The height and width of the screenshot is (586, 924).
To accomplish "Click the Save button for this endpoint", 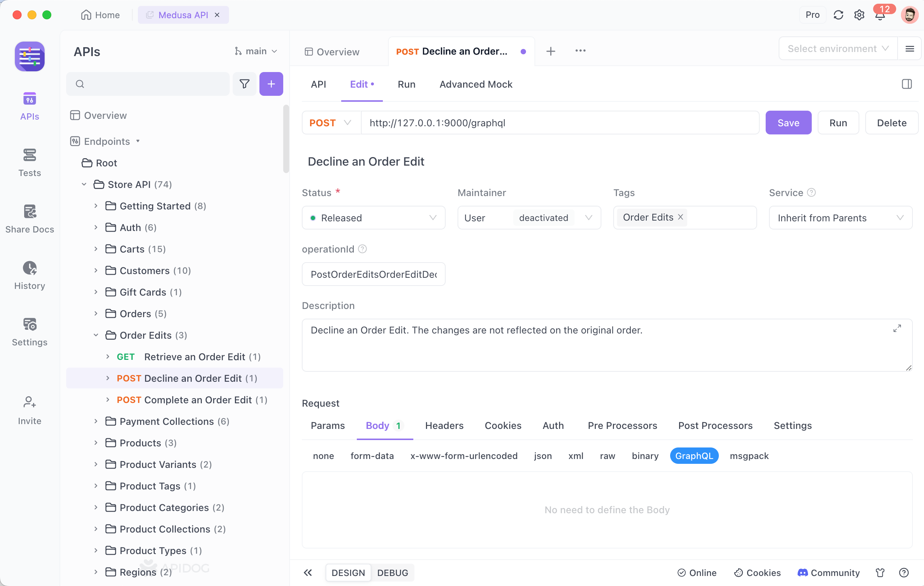I will coord(789,123).
